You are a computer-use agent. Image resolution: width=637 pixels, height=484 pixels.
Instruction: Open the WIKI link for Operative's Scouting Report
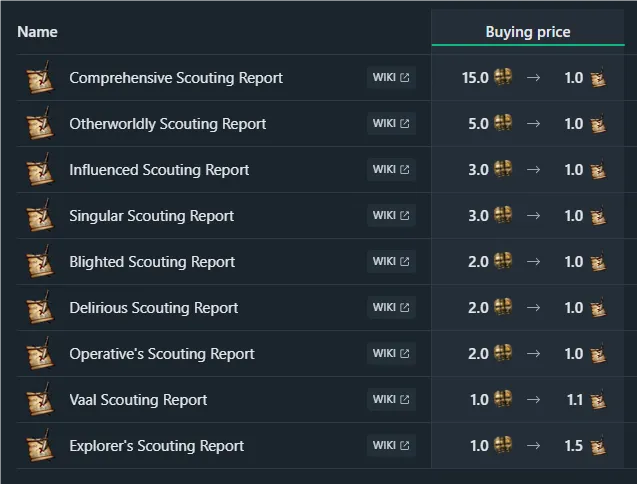click(391, 353)
